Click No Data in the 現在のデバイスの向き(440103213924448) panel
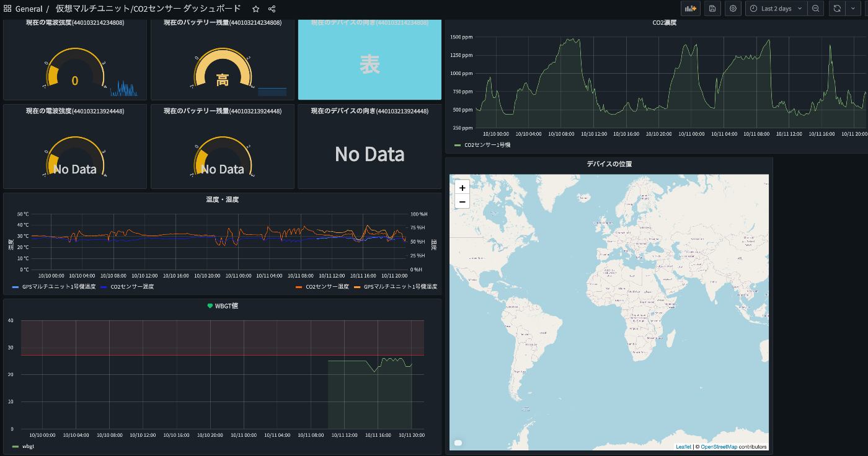Screen dimensions: 868x456 tap(370, 154)
